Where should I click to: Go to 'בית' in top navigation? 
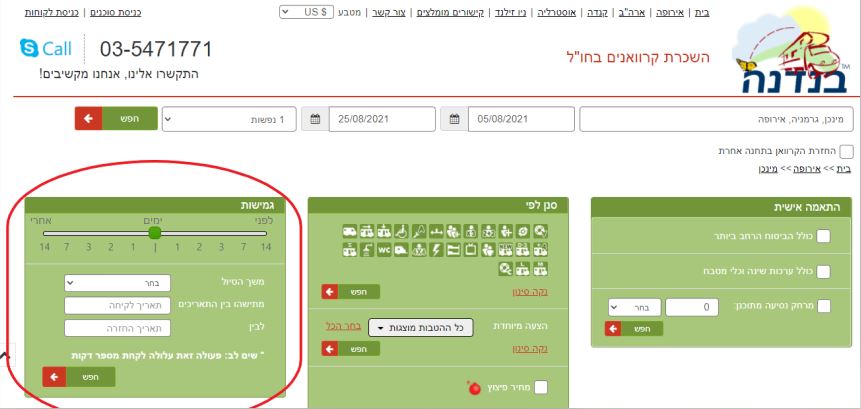(x=702, y=12)
